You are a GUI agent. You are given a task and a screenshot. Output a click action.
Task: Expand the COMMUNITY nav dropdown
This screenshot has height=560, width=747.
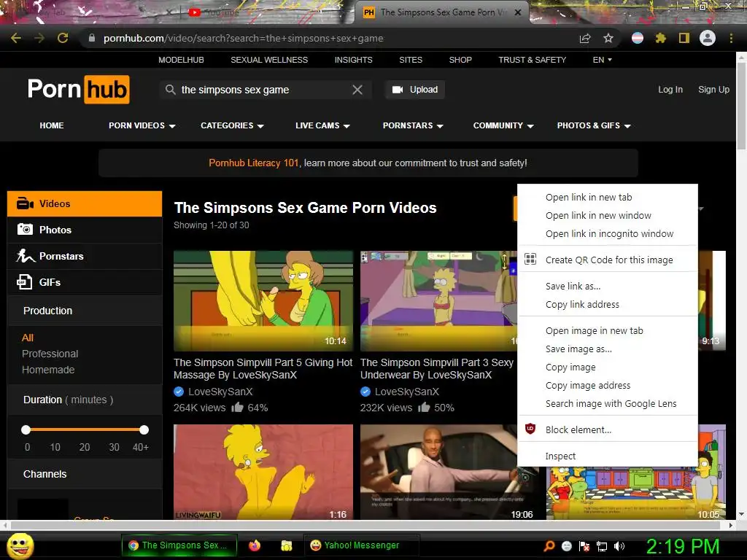[503, 125]
